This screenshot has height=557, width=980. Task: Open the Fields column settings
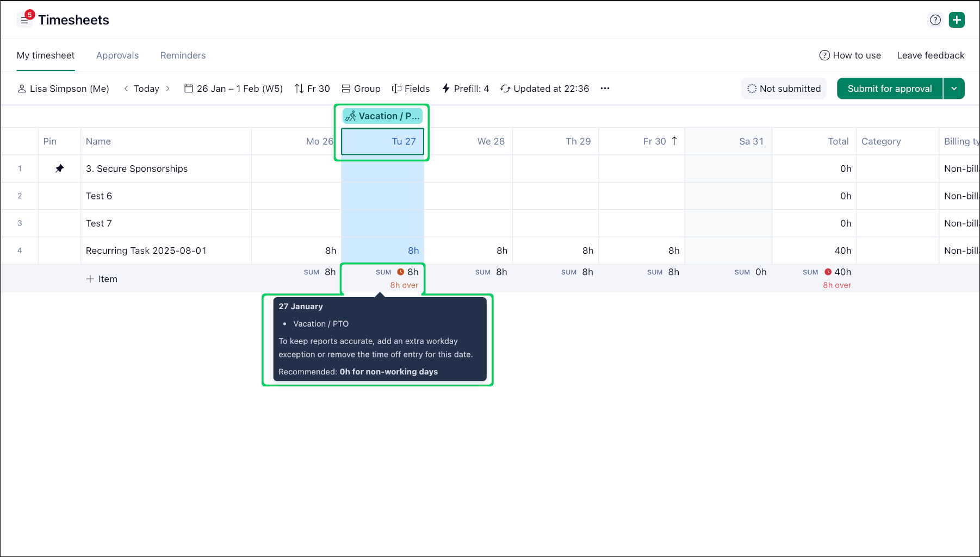(x=411, y=89)
